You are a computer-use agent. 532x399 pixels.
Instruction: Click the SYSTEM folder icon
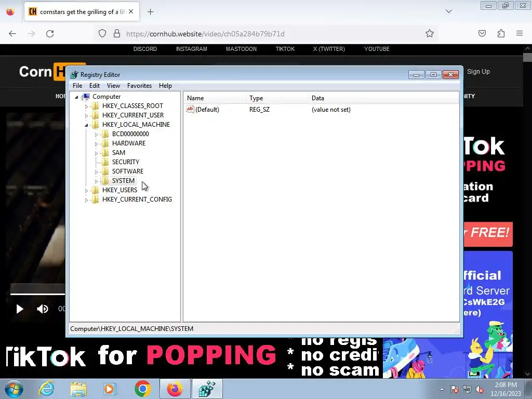coord(105,180)
